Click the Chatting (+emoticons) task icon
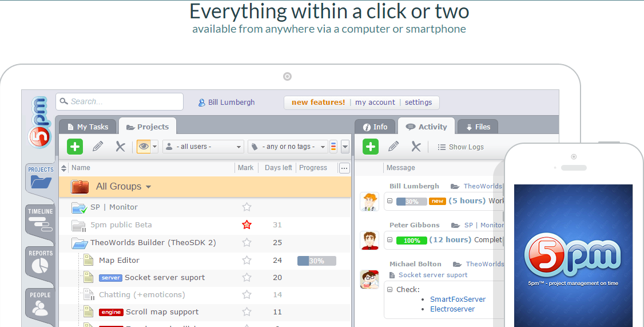 88,294
